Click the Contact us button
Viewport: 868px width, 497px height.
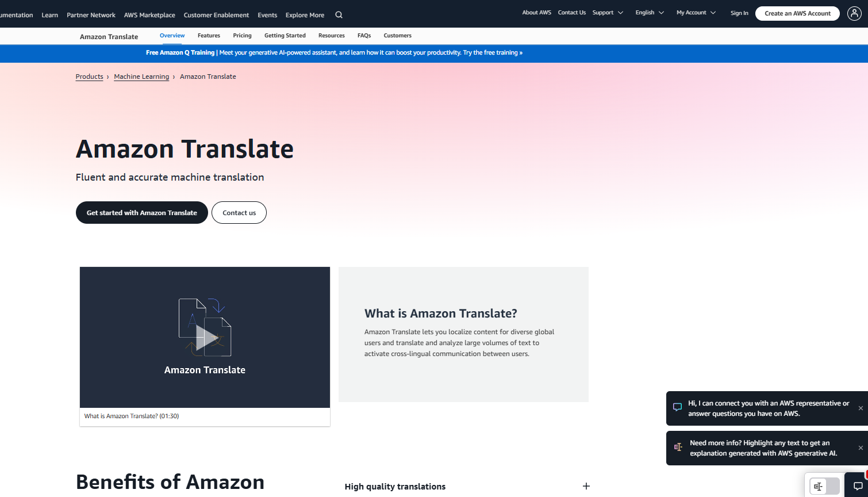point(239,213)
